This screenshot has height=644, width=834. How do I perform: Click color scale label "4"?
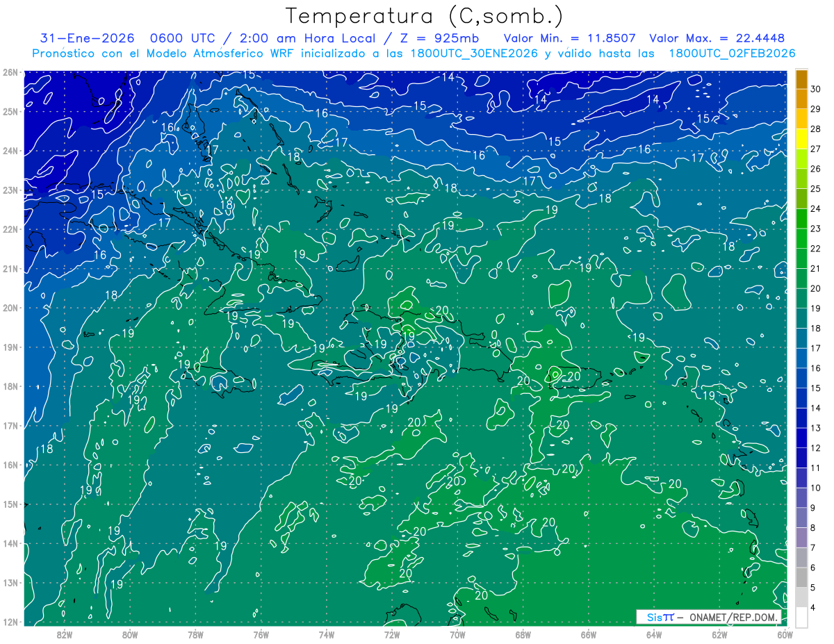pyautogui.click(x=813, y=607)
